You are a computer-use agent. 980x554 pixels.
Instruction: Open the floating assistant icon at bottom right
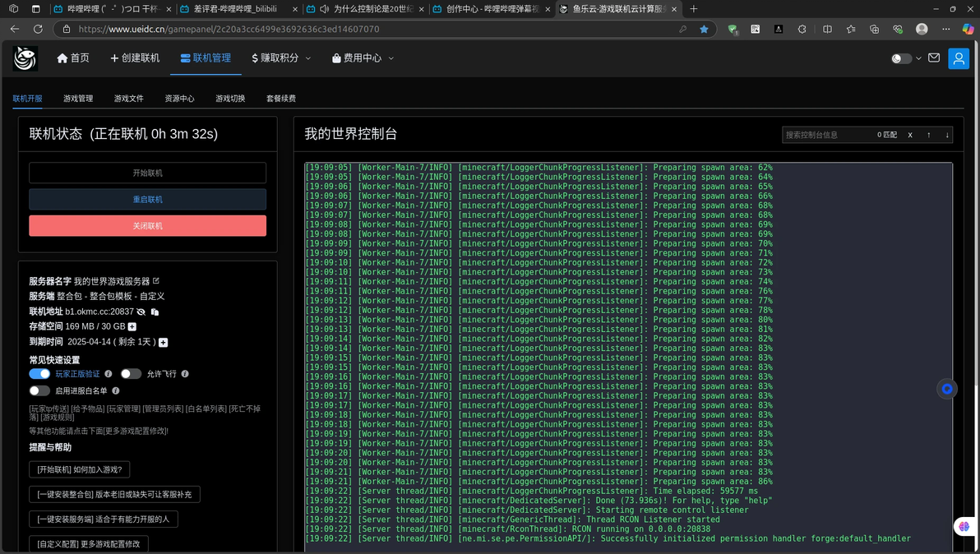[964, 527]
